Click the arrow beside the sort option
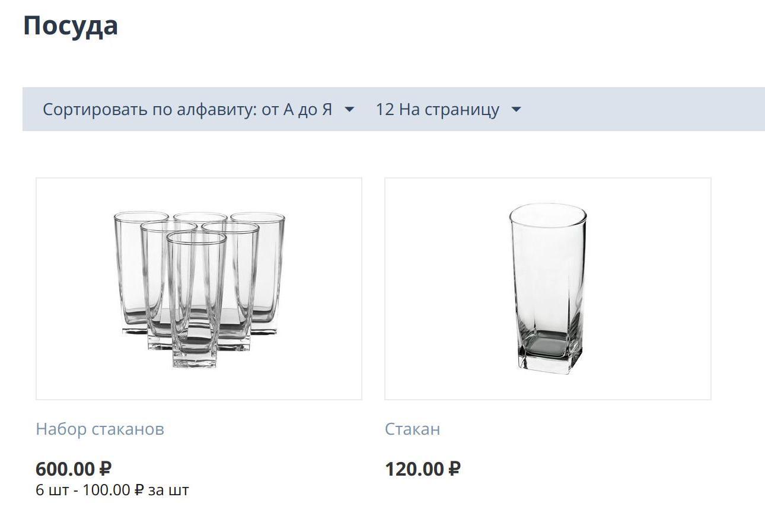 349,110
